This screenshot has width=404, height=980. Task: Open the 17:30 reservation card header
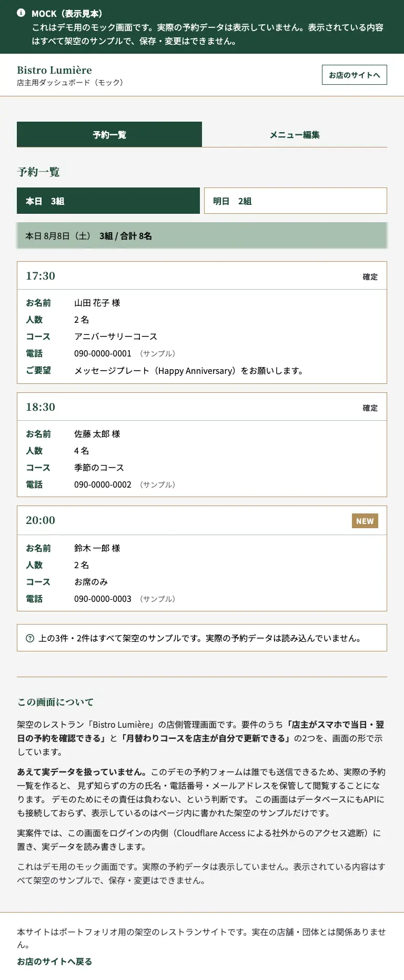202,276
